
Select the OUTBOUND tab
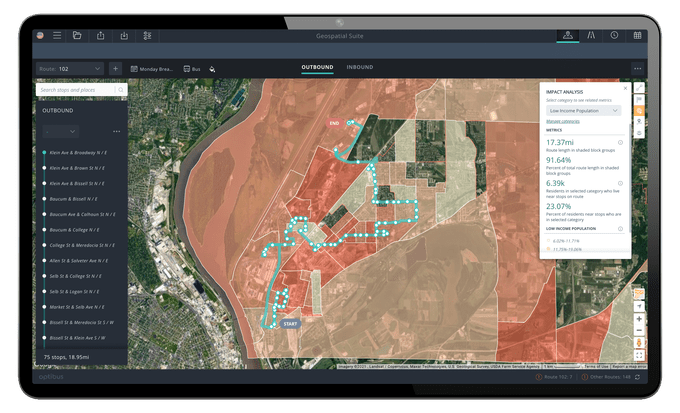point(317,67)
